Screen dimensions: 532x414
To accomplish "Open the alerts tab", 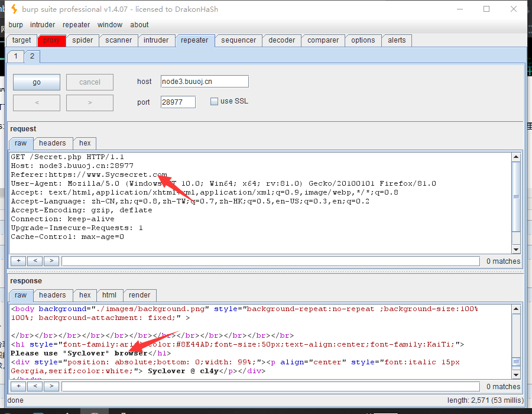I will pos(397,40).
